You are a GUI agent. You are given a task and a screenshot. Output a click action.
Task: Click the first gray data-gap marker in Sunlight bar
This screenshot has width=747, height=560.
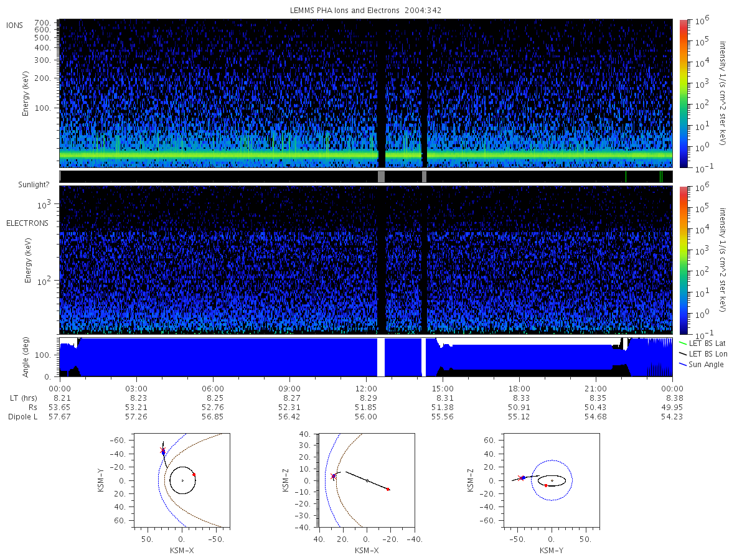(x=381, y=177)
